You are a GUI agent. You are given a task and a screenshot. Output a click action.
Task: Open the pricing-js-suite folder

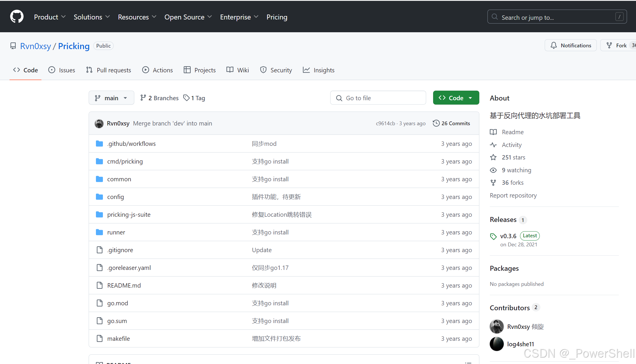pos(129,214)
